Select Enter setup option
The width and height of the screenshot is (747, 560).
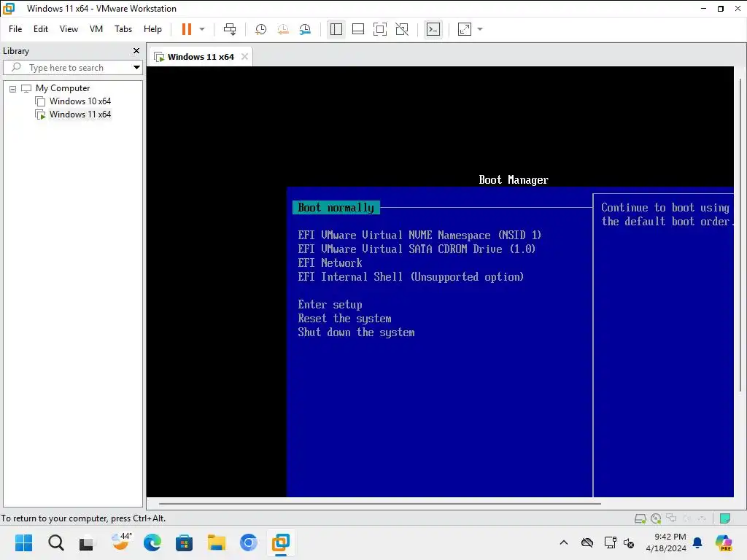[330, 305]
